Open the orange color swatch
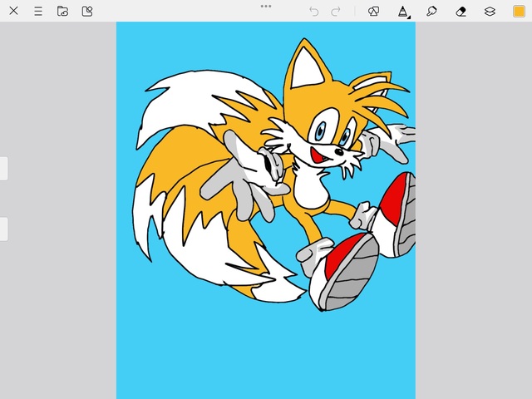Screen dimensions: 532x399 coord(519,11)
